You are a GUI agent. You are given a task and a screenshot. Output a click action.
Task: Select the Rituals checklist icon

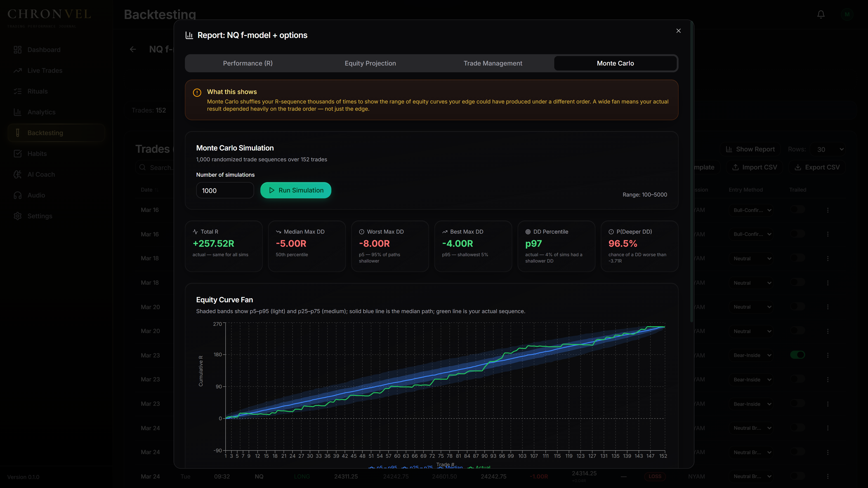[x=18, y=91]
